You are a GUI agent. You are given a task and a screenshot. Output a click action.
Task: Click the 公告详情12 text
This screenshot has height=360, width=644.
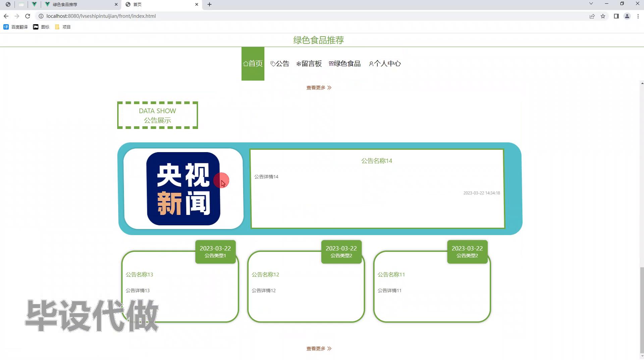264,290
